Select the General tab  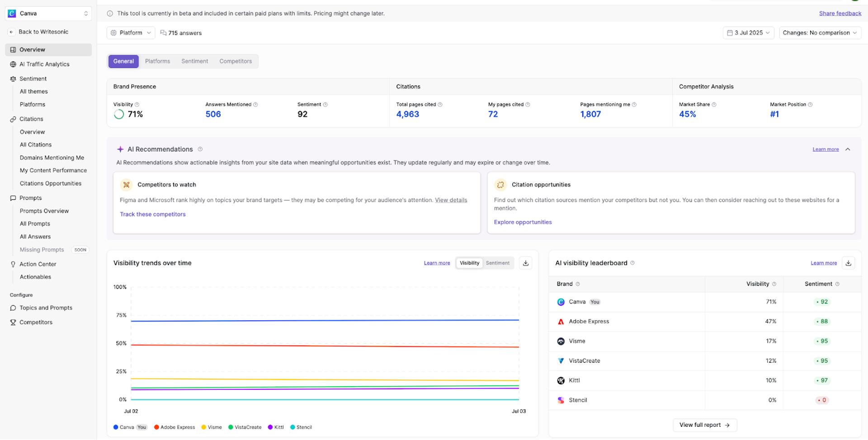click(123, 62)
